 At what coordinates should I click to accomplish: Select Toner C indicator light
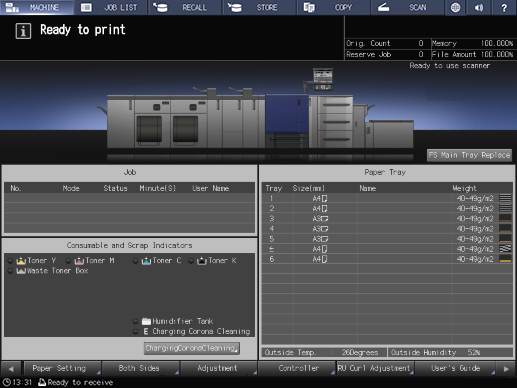pos(136,261)
